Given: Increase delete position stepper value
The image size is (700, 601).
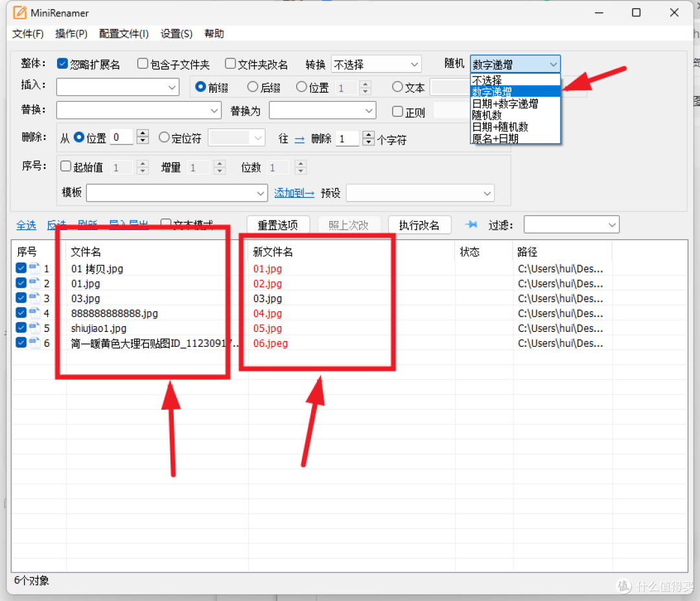Looking at the screenshot, I should (143, 134).
